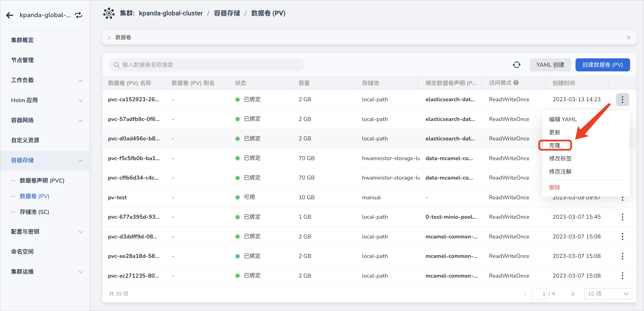The width and height of the screenshot is (644, 311).
Task: Choose 更新 in the context menu
Action: [x=555, y=132]
